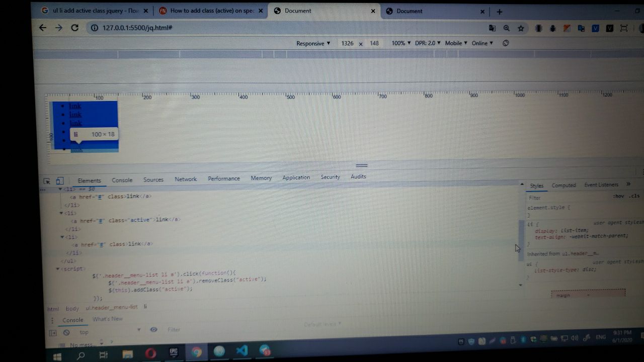Select the What's New drawer tab
The height and width of the screenshot is (362, 644).
[x=108, y=319]
